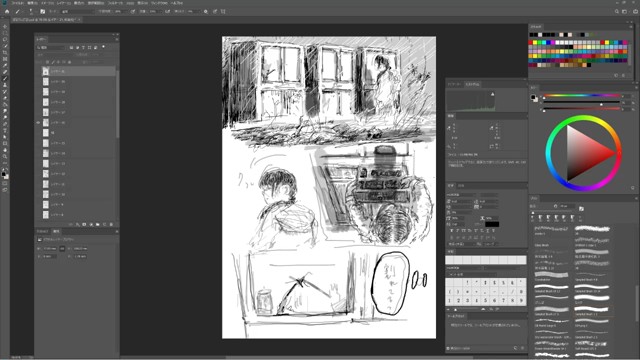Viewport: 640px width, 360px height.
Task: Select the Eyedropper tool
Action: [5, 66]
